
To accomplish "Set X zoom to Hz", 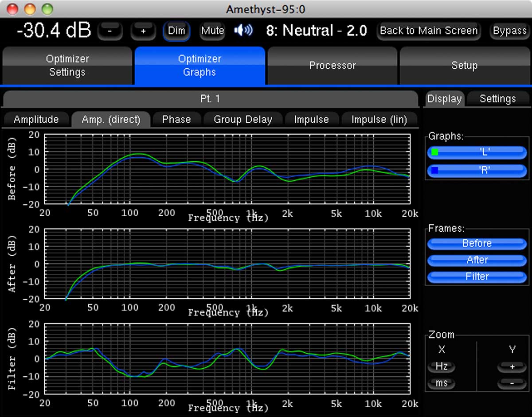I will (442, 367).
